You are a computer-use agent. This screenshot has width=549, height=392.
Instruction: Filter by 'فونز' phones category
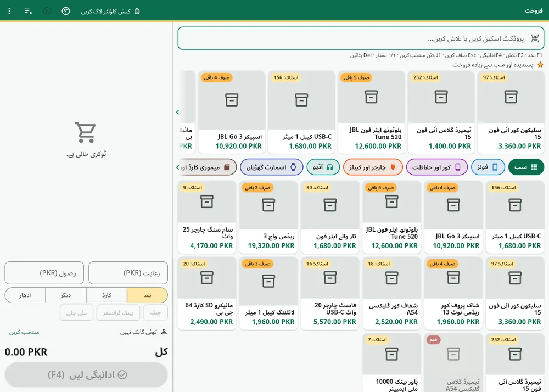pos(488,167)
